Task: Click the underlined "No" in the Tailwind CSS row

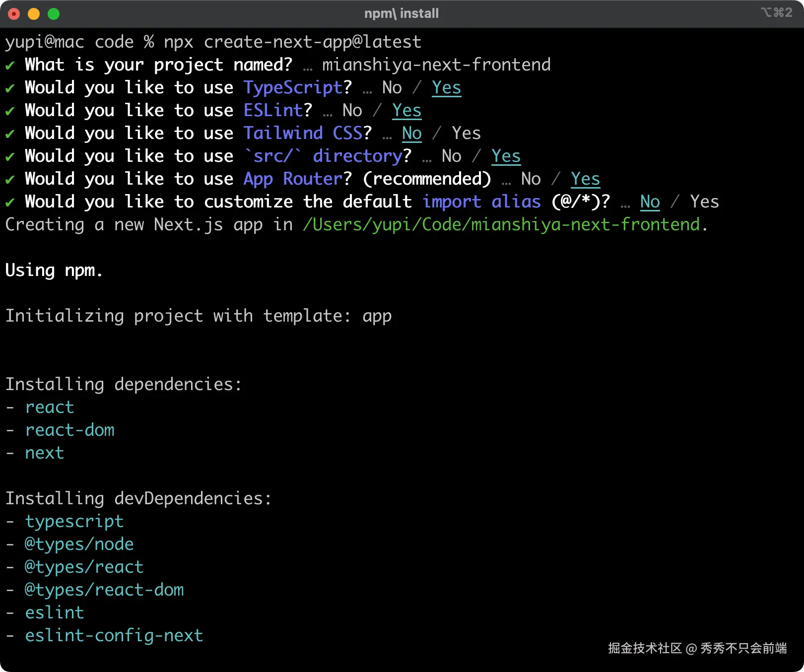Action: click(x=412, y=134)
